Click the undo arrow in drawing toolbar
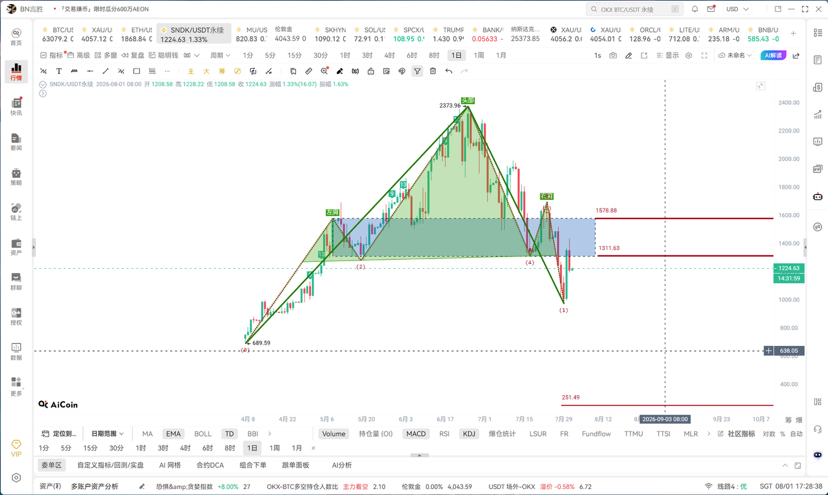 tap(448, 71)
